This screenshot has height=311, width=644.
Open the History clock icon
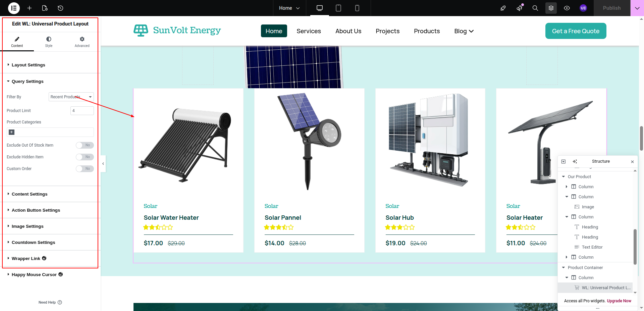60,8
